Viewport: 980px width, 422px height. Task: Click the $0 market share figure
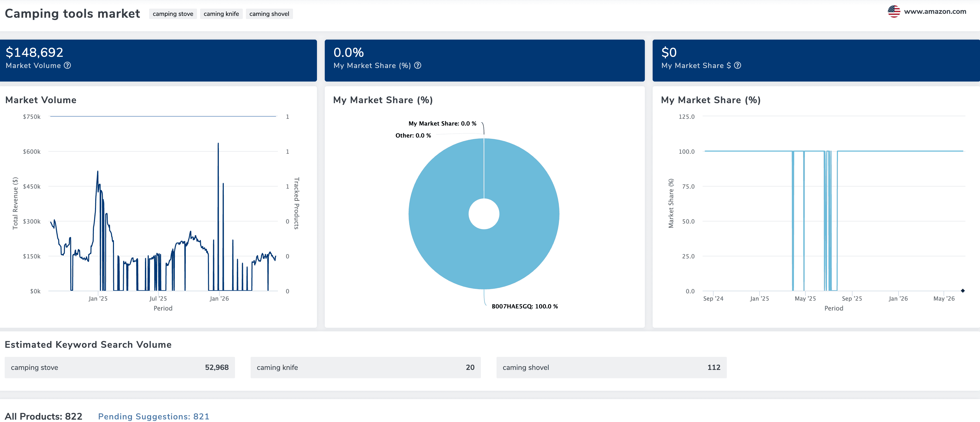669,52
